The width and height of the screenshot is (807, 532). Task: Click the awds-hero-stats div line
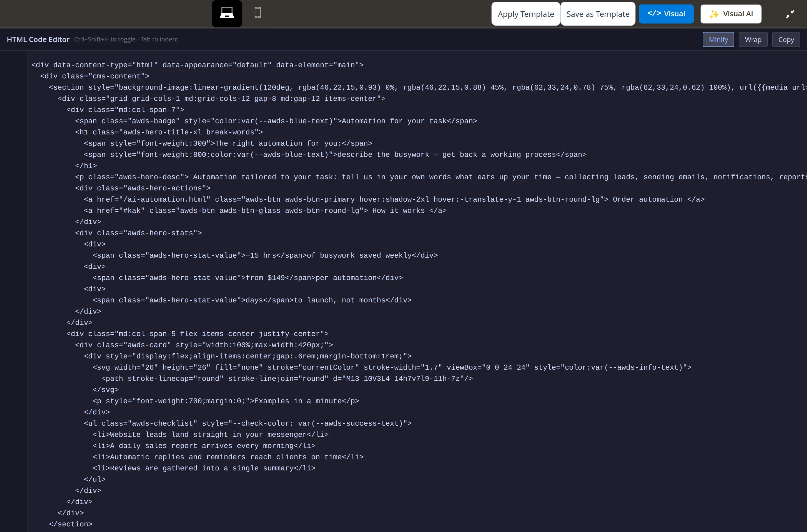coord(138,233)
